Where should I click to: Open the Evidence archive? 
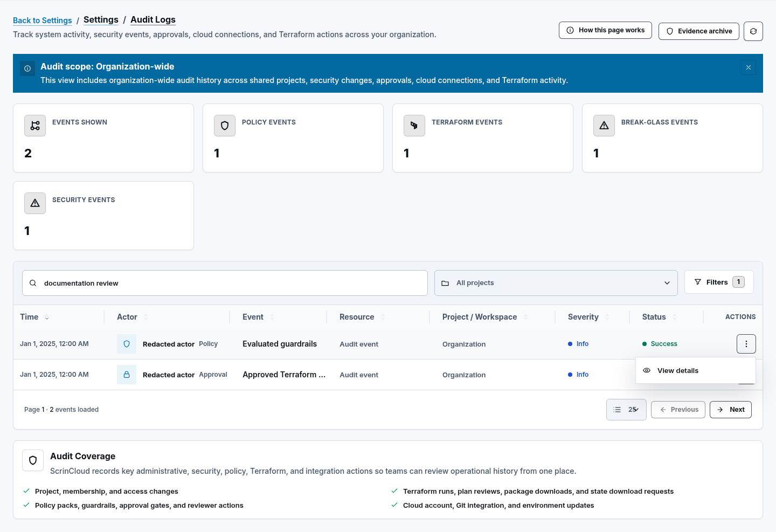point(698,31)
